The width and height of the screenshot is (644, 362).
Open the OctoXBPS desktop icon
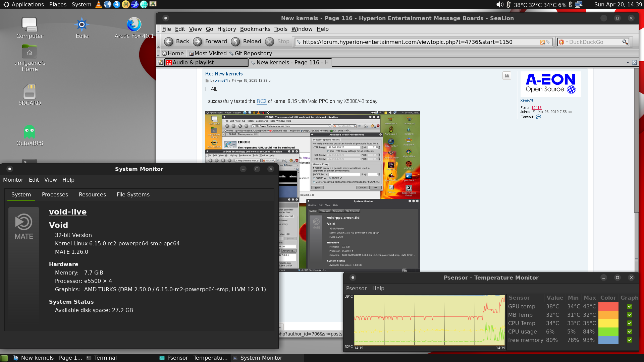tap(30, 132)
